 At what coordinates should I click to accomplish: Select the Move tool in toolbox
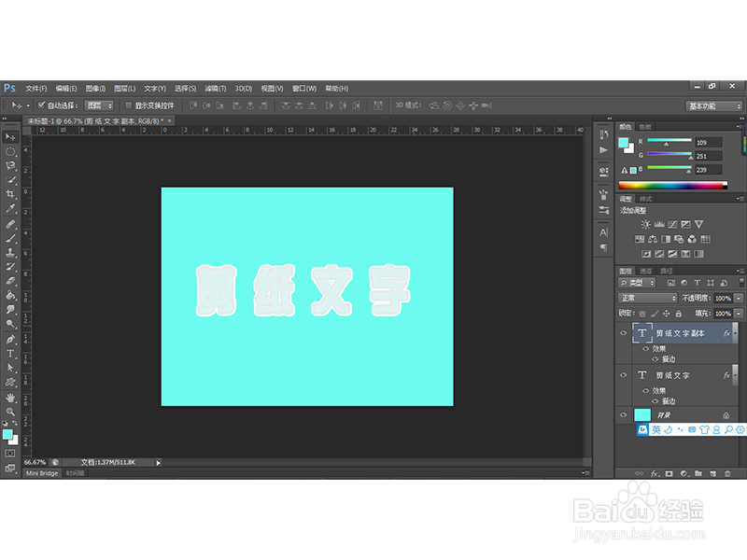point(10,137)
